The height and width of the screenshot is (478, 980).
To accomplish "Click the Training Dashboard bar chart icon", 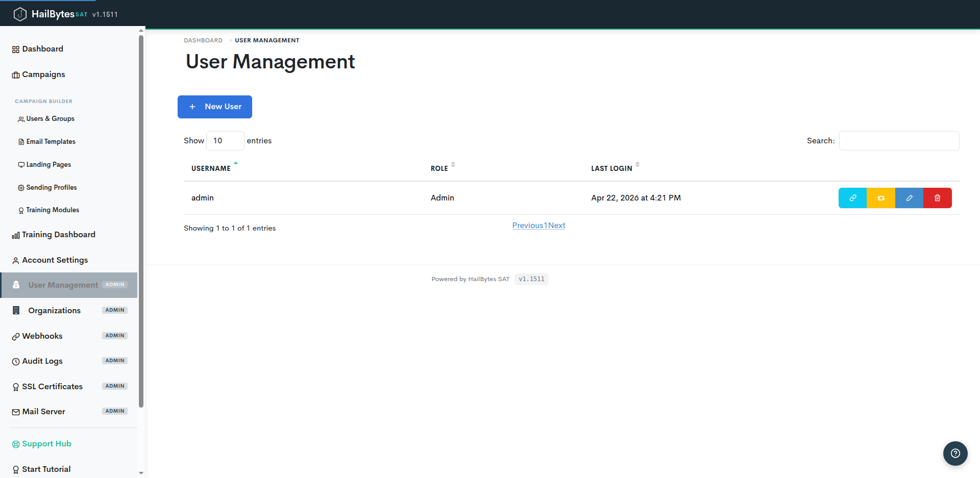I will [16, 235].
